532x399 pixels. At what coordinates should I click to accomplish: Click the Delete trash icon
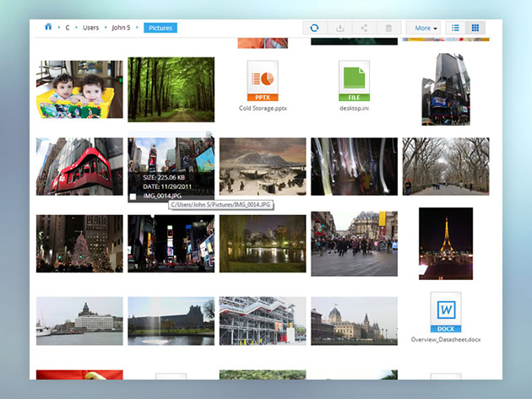pyautogui.click(x=388, y=28)
